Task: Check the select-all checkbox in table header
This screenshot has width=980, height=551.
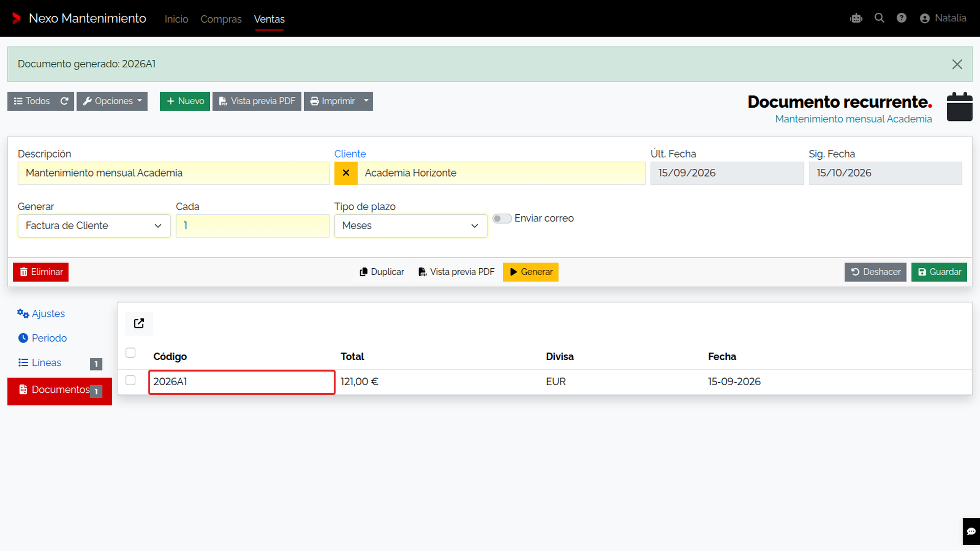Action: [131, 353]
